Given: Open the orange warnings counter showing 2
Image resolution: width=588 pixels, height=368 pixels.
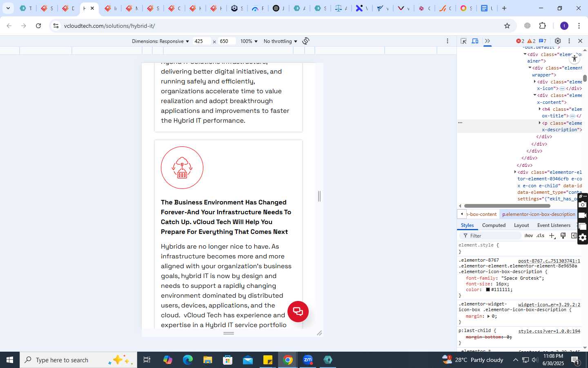Looking at the screenshot, I should pos(531,41).
